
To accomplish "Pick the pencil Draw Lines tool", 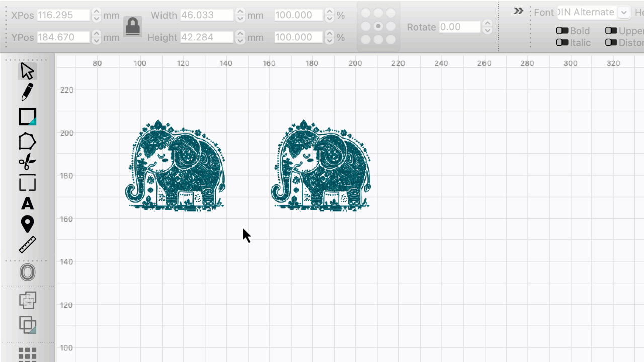I will point(27,93).
